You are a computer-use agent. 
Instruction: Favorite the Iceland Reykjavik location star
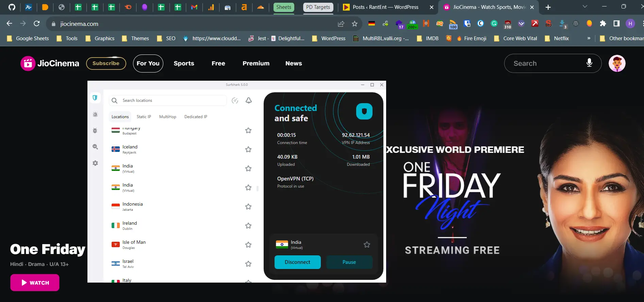click(x=248, y=149)
